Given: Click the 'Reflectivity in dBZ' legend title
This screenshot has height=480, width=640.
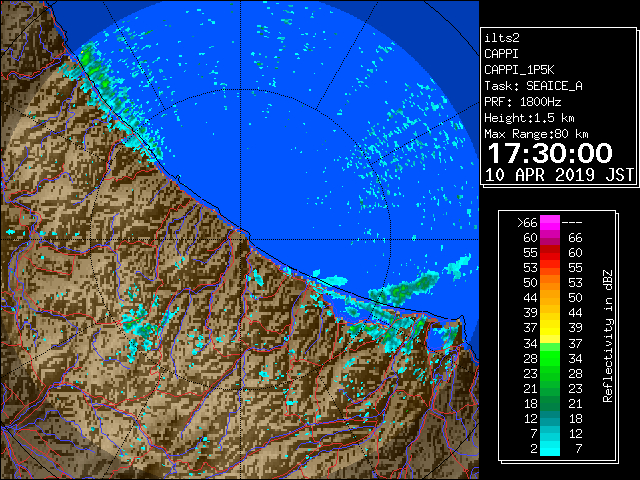Looking at the screenshot, I should 607,336.
